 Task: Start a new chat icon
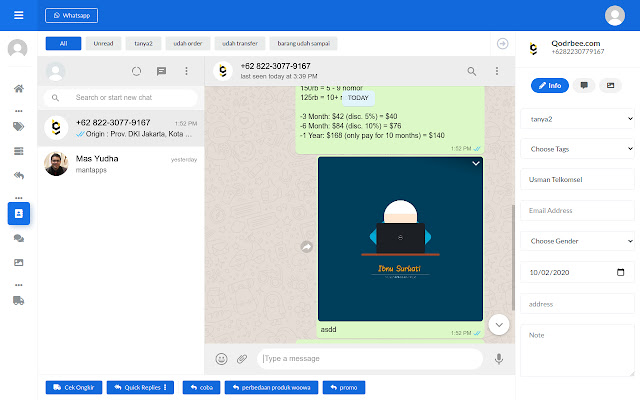point(162,71)
